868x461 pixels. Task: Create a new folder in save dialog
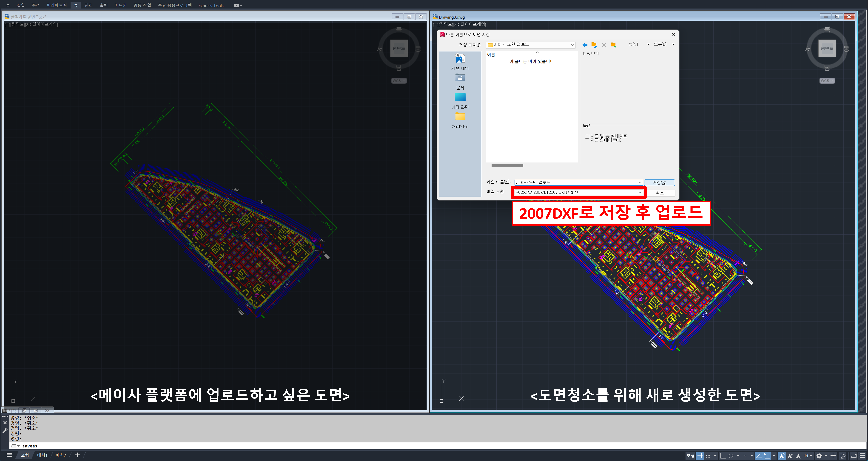[x=613, y=45]
